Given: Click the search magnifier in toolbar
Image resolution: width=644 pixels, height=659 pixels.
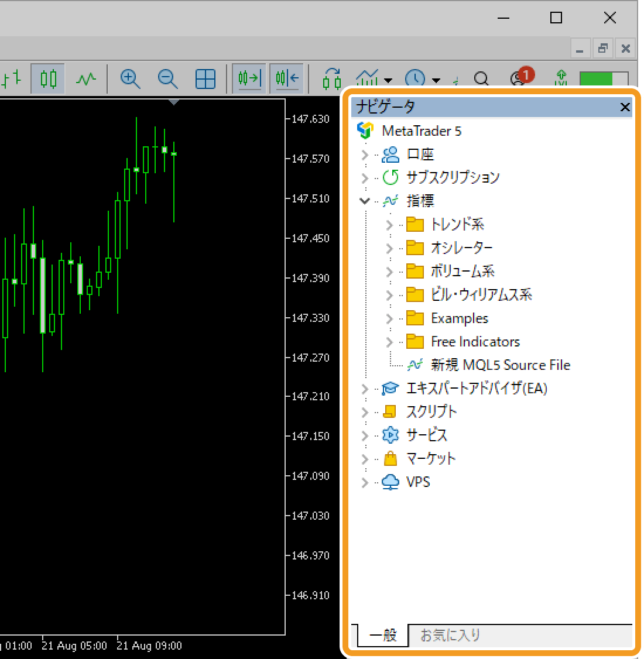Looking at the screenshot, I should pos(481,79).
